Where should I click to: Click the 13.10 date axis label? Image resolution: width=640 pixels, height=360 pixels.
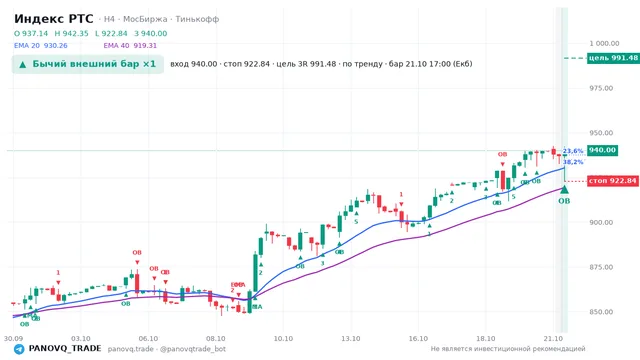click(351, 338)
